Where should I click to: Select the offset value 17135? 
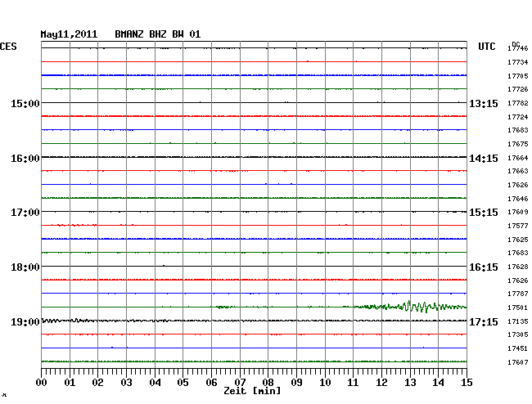tap(518, 321)
